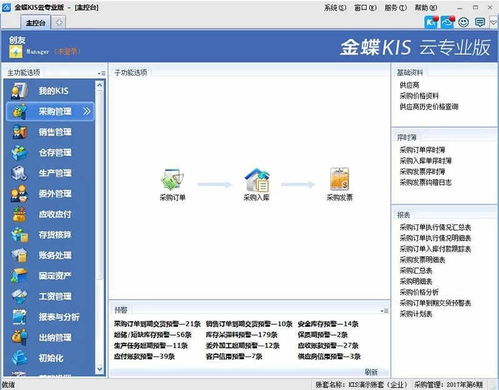Open the 出纳管理 module
Image resolution: width=499 pixels, height=390 pixels.
pyautogui.click(x=50, y=338)
